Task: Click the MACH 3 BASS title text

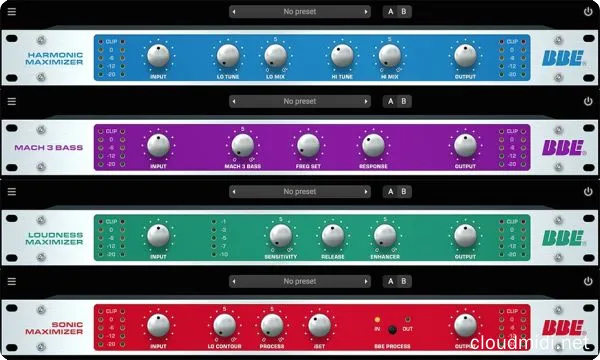Action: tap(49, 148)
